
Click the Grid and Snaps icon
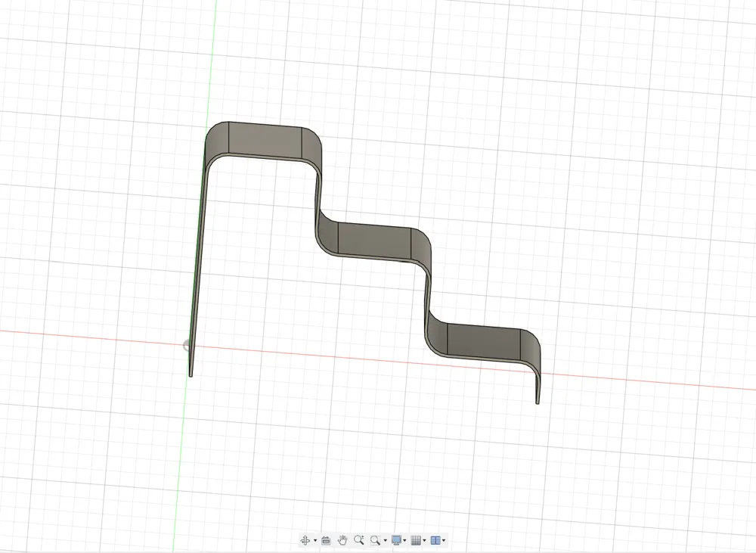tap(416, 540)
